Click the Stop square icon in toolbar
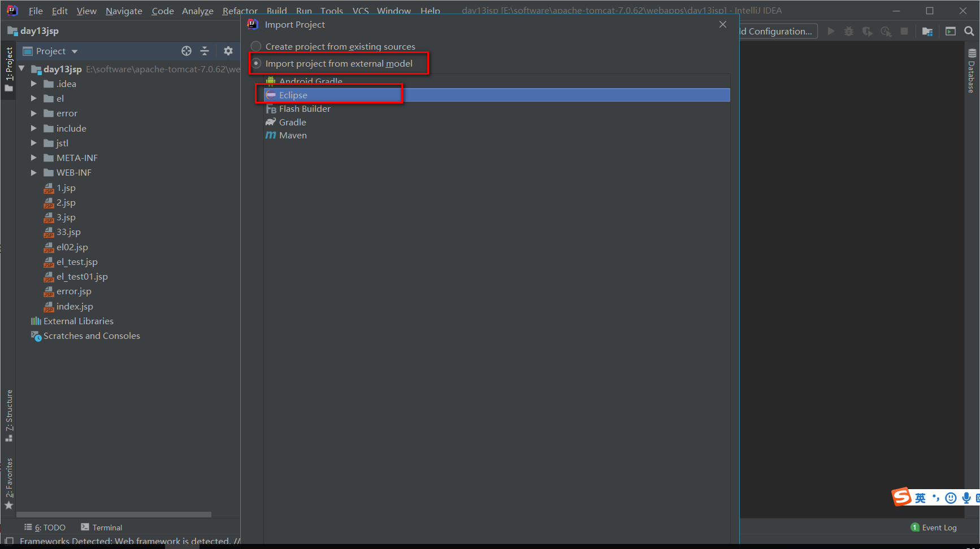The image size is (980, 549). (904, 31)
